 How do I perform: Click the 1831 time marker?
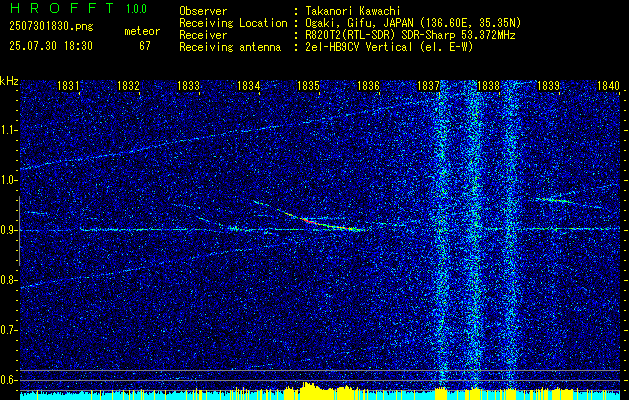tap(68, 85)
